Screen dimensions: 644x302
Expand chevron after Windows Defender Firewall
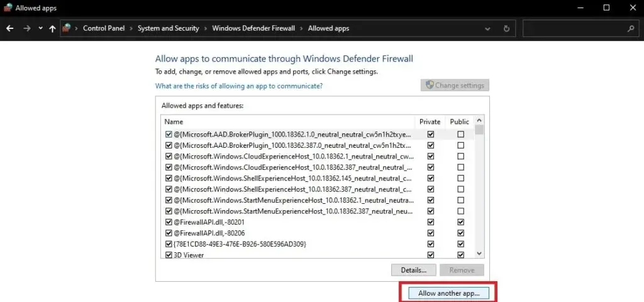tap(301, 28)
